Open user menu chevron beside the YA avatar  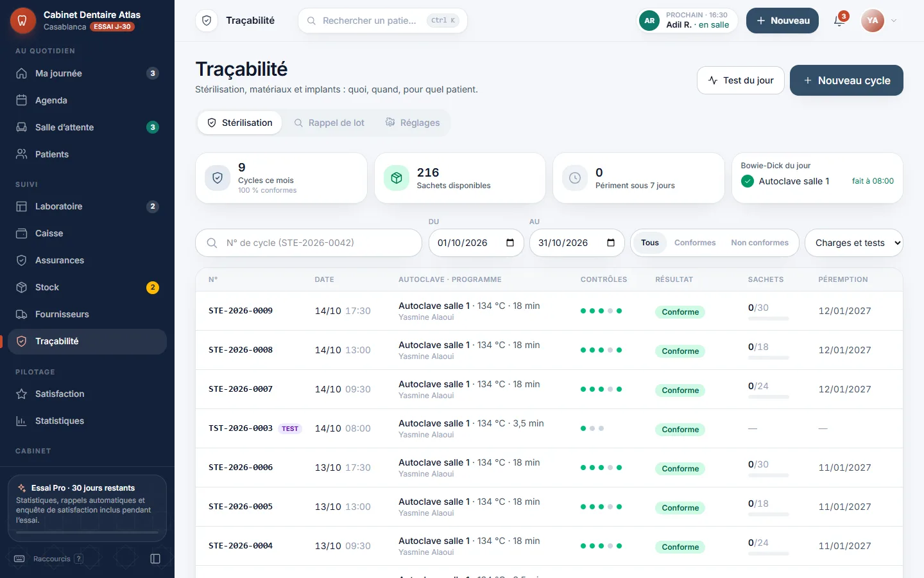coord(894,21)
